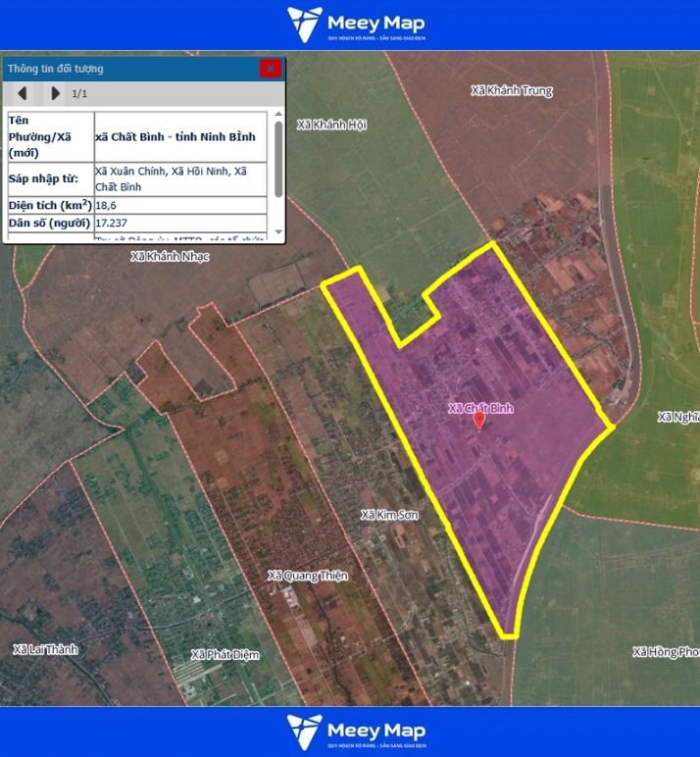Click the previous record arrow in info panel
The image size is (700, 757).
point(22,93)
